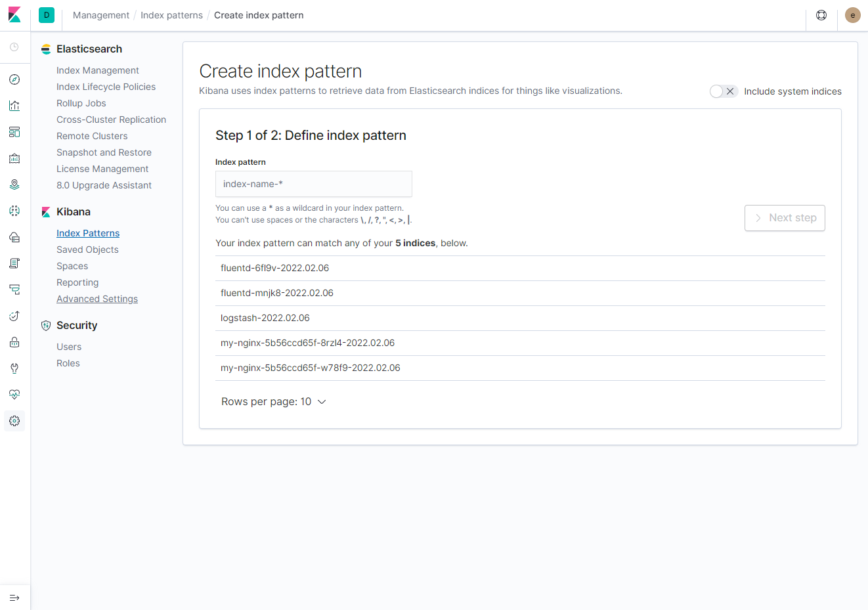Open License Management
This screenshot has height=610, width=868.
coord(102,169)
